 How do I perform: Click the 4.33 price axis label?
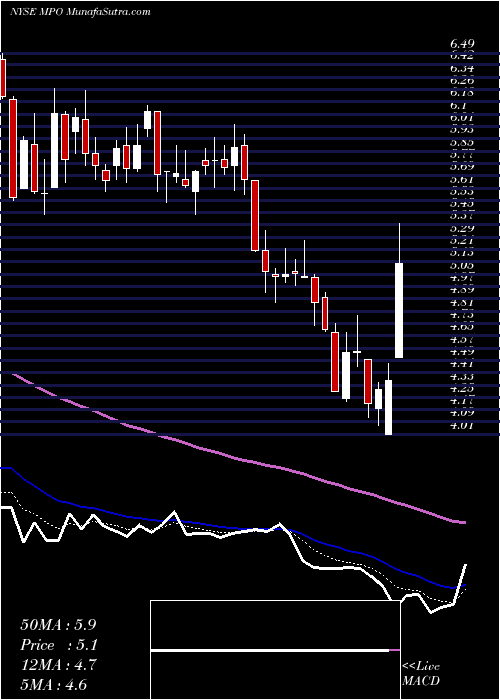(462, 376)
